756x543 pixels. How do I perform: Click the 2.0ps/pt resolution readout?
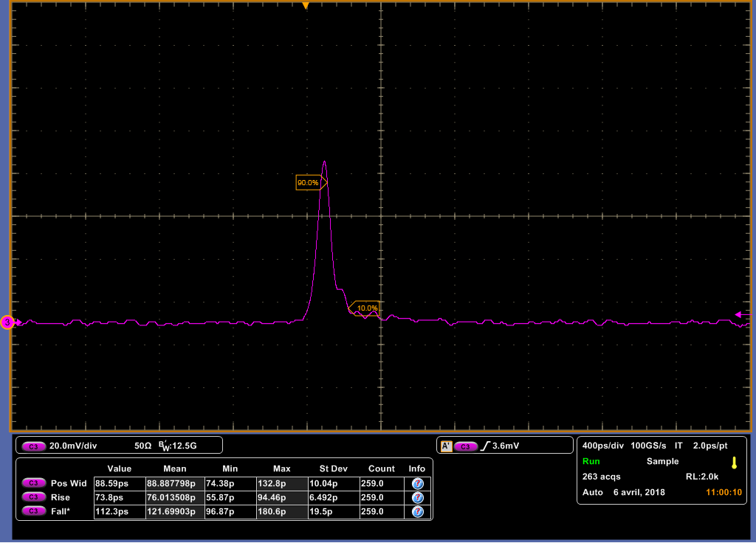tap(710, 446)
